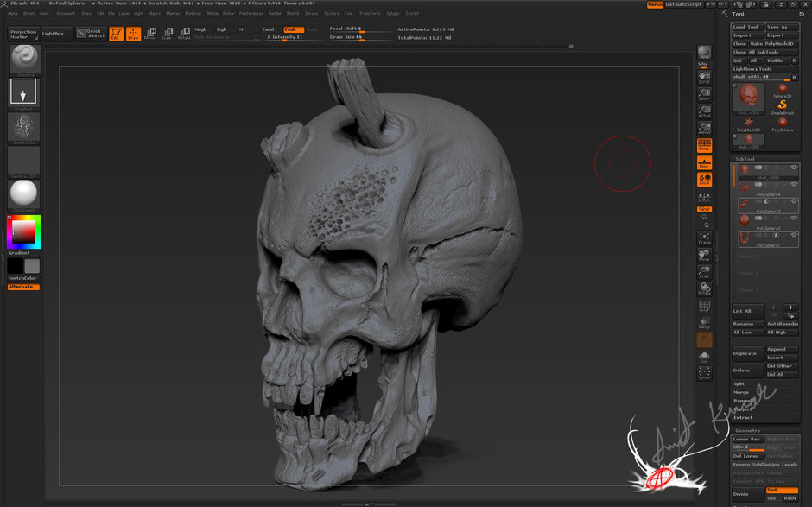Collapse the SubTool section header
The image size is (812, 507).
coord(745,159)
